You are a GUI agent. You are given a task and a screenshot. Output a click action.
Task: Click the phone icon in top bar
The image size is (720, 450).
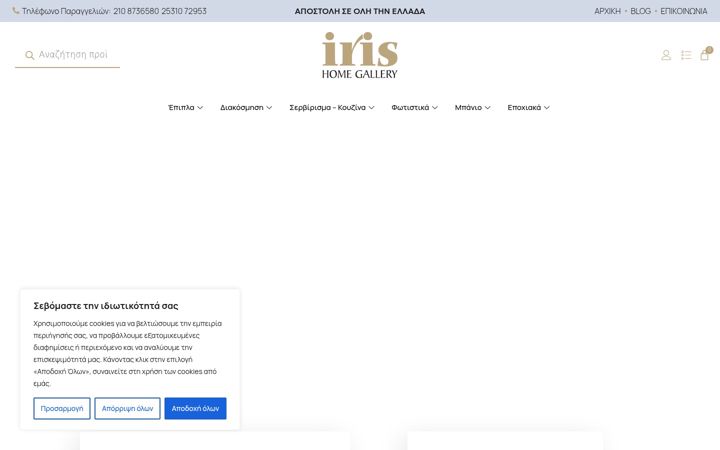point(16,11)
